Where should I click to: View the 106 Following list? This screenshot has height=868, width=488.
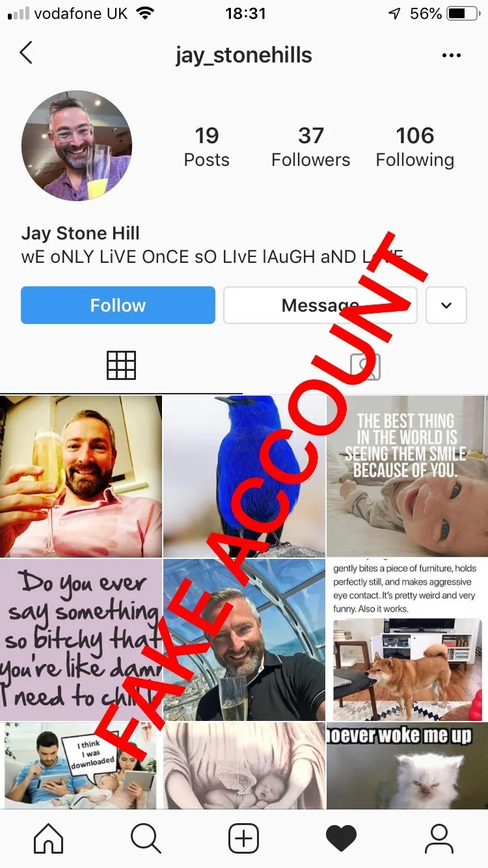click(415, 147)
